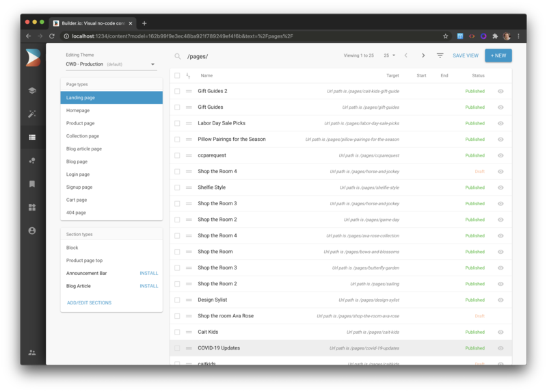This screenshot has width=547, height=392.
Task: Open the 25 per page dropdown
Action: pos(389,55)
